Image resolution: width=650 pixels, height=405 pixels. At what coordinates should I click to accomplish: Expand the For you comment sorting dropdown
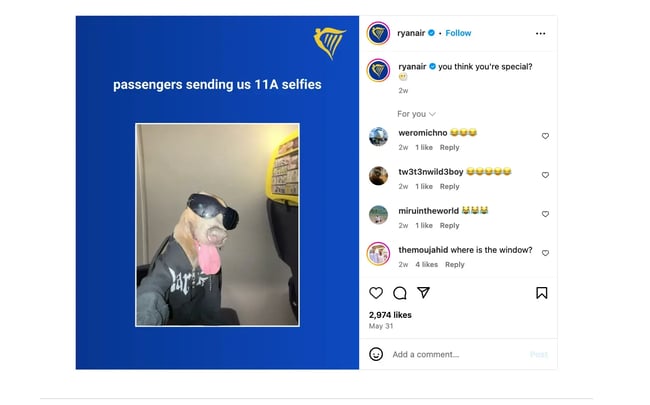point(416,114)
